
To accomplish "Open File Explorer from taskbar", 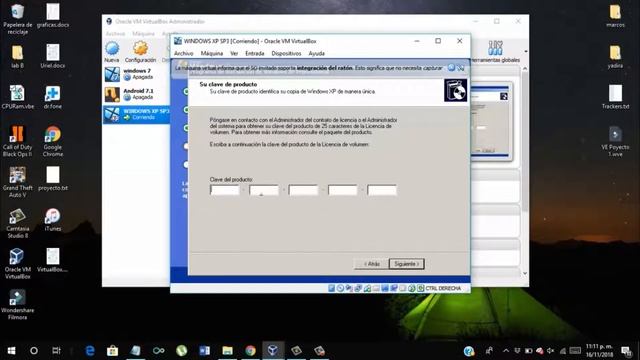I will (x=227, y=351).
